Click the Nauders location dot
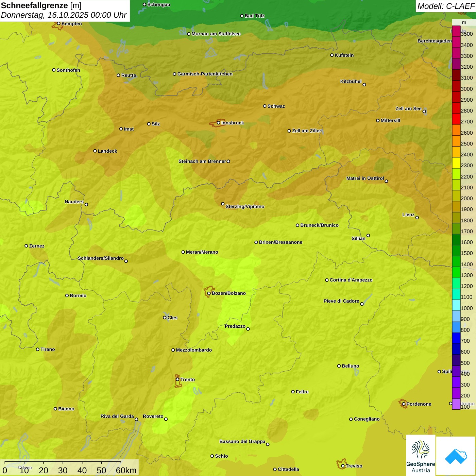The height and width of the screenshot is (476, 476). click(x=86, y=204)
